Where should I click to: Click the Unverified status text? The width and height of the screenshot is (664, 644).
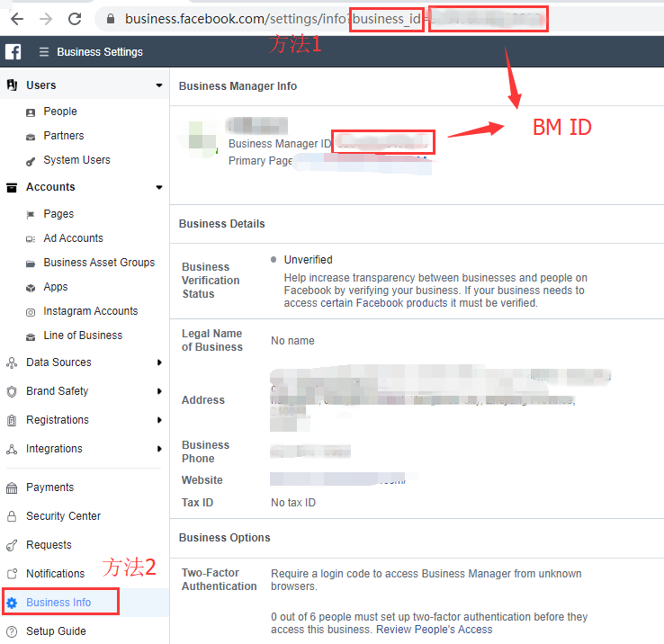point(309,260)
